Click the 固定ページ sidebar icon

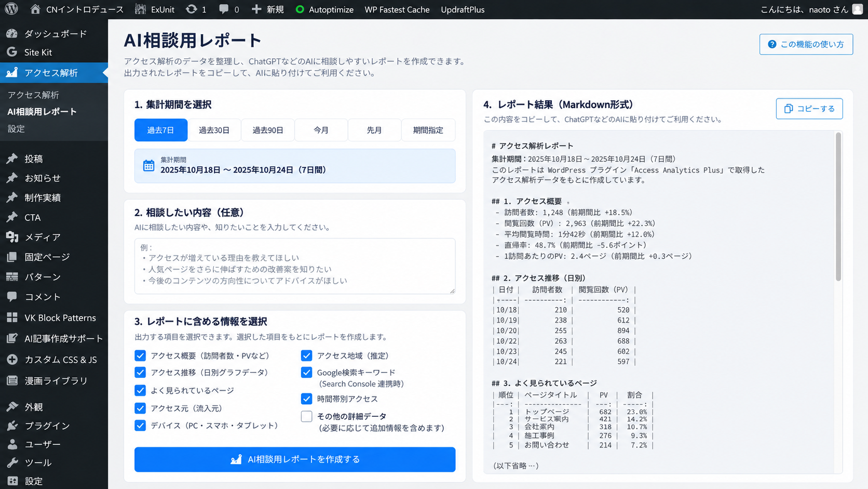click(12, 257)
